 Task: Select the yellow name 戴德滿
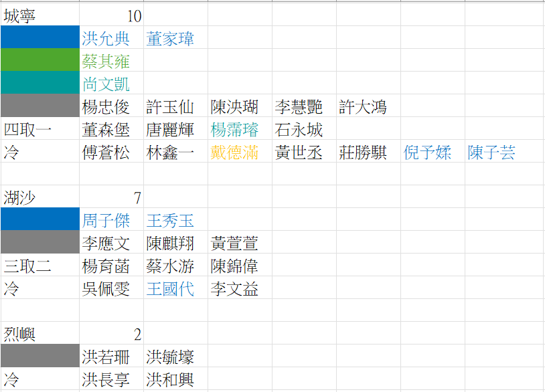240,151
